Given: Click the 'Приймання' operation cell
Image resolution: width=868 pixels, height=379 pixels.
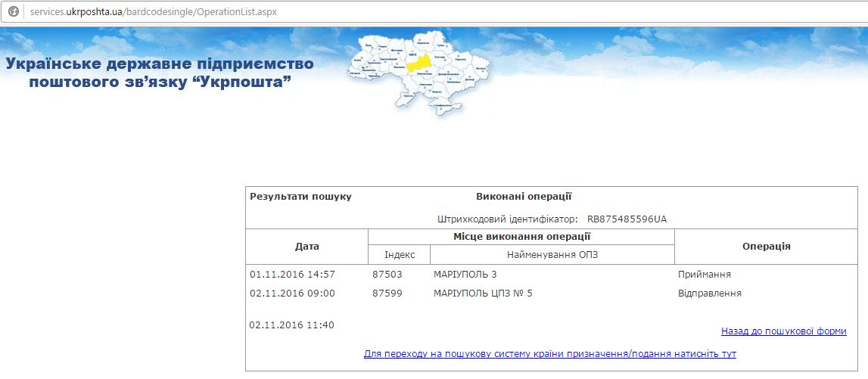Looking at the screenshot, I should (x=704, y=275).
